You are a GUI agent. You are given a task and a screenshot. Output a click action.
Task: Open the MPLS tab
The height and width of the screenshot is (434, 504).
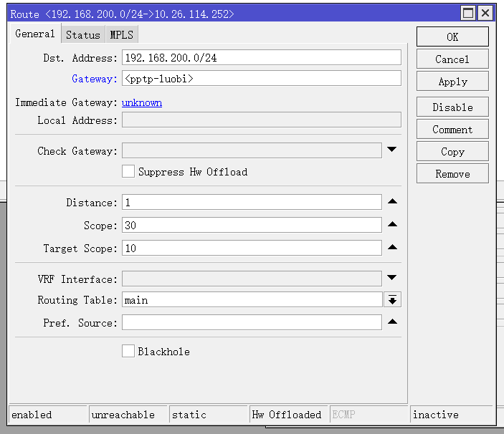(122, 34)
